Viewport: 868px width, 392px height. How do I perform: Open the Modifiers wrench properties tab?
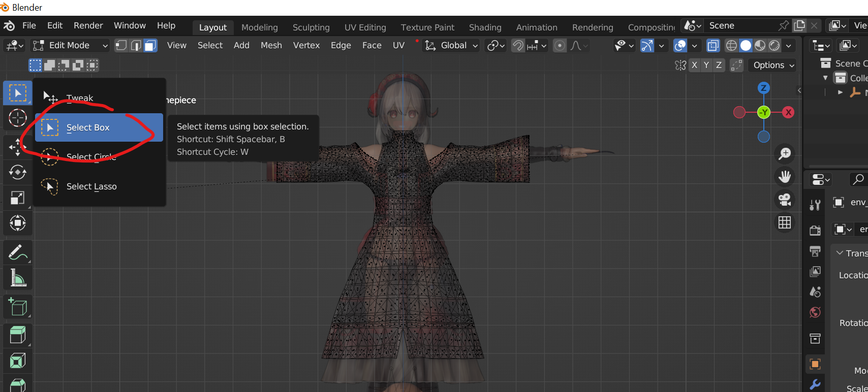[x=815, y=384]
